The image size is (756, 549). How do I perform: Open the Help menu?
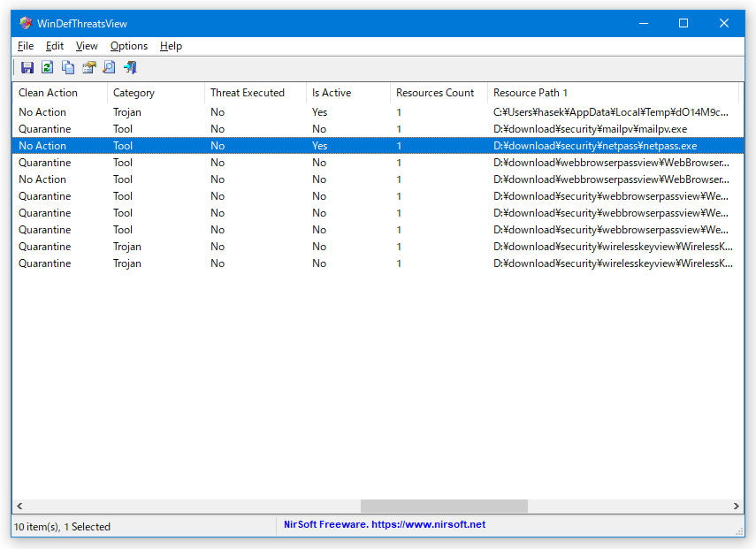[x=171, y=46]
